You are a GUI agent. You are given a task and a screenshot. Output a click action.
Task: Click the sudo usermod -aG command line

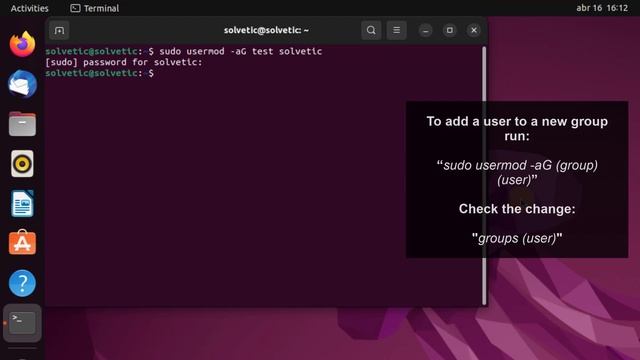tap(184, 51)
